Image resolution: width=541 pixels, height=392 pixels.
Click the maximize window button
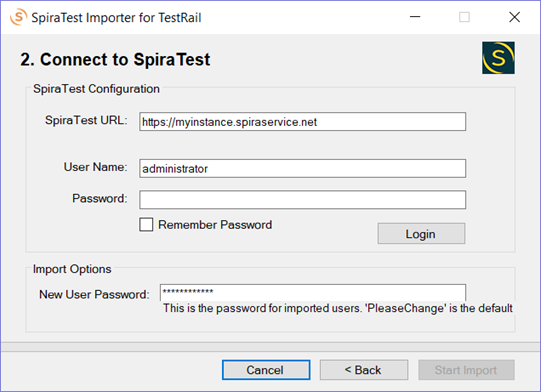point(464,17)
